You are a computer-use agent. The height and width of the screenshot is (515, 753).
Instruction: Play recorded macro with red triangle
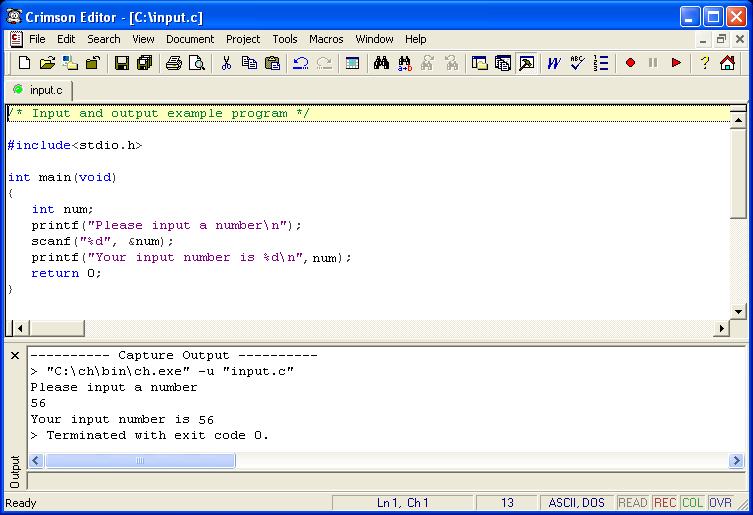point(677,64)
